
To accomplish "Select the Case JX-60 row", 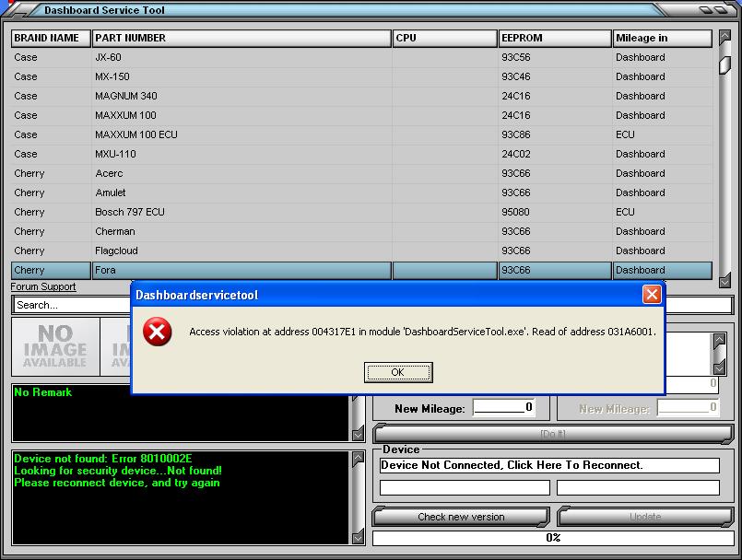I will 361,57.
